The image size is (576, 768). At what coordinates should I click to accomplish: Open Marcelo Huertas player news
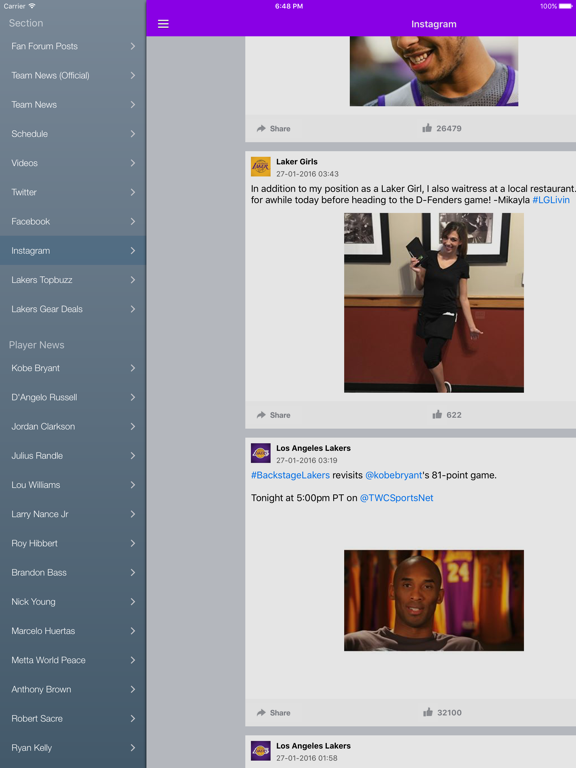[73, 631]
